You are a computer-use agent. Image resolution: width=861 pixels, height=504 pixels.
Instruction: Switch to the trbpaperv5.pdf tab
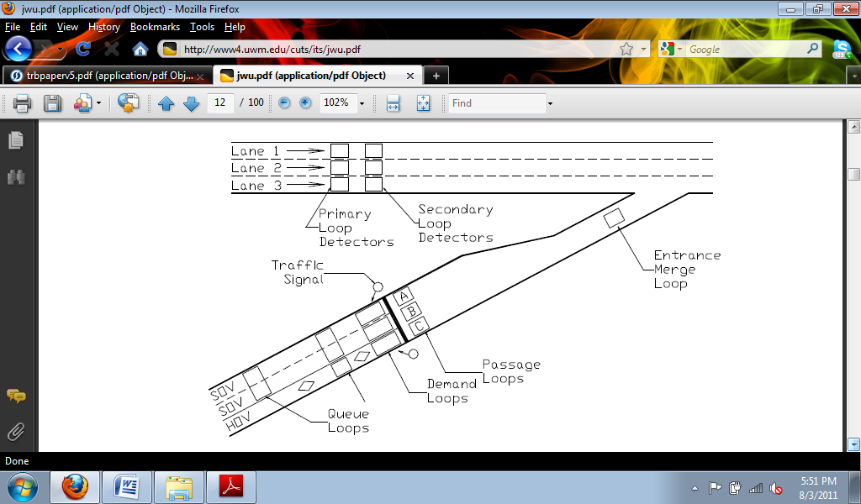coord(103,76)
